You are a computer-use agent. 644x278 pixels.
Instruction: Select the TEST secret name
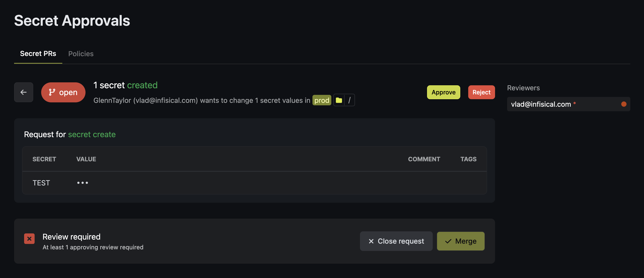pos(41,183)
